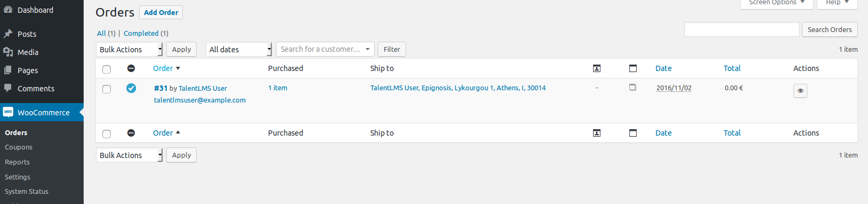The image size is (868, 204).
Task: Toggle the footer select-all checkbox
Action: click(107, 134)
